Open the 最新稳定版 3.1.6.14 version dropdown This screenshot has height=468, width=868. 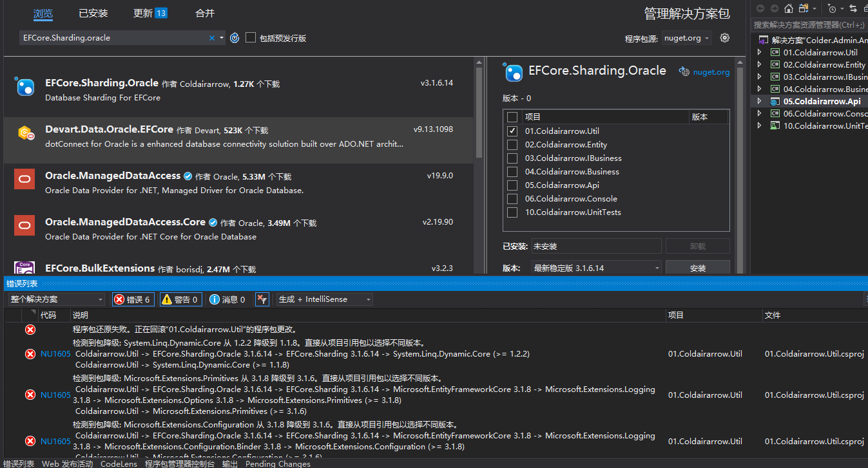[595, 267]
